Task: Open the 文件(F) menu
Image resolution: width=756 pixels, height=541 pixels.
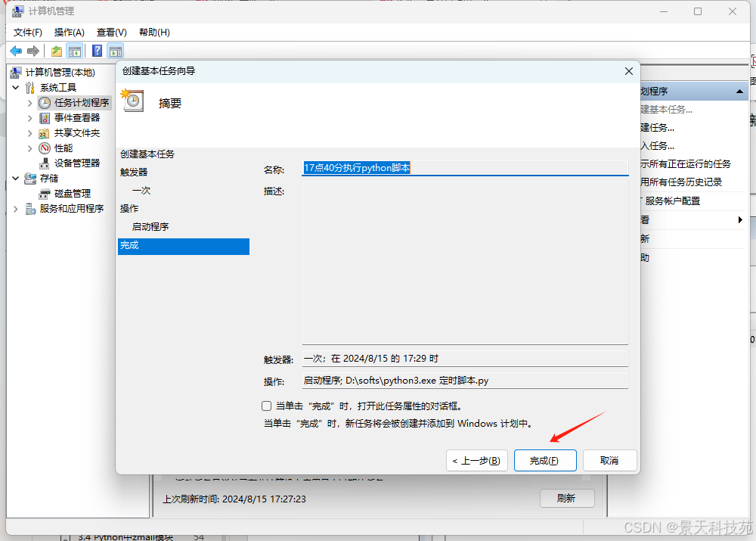Action: (27, 33)
